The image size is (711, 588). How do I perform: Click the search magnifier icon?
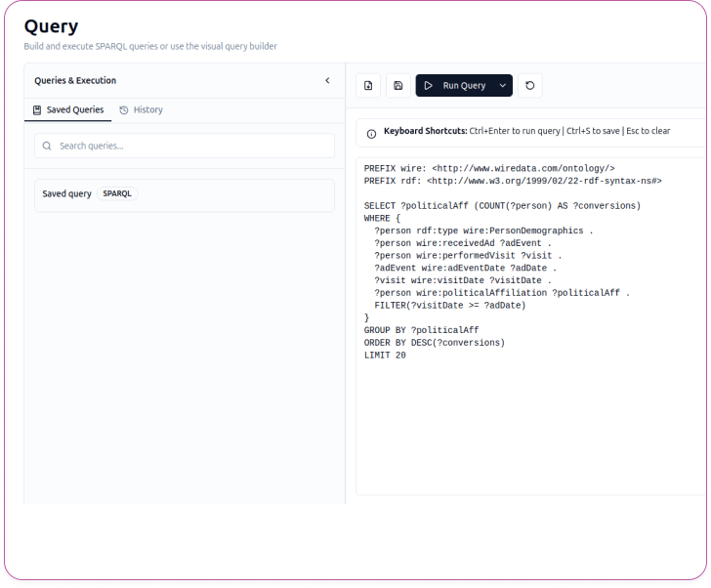pos(47,146)
